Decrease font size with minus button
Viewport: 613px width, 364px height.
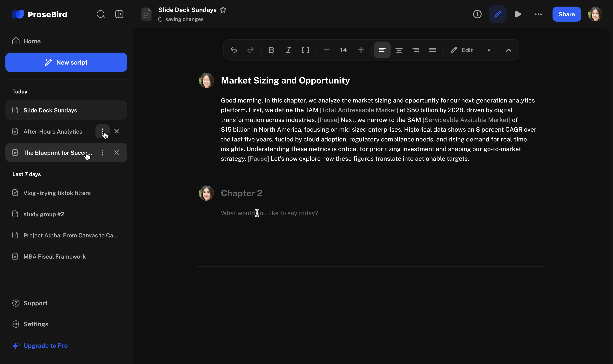coord(326,50)
